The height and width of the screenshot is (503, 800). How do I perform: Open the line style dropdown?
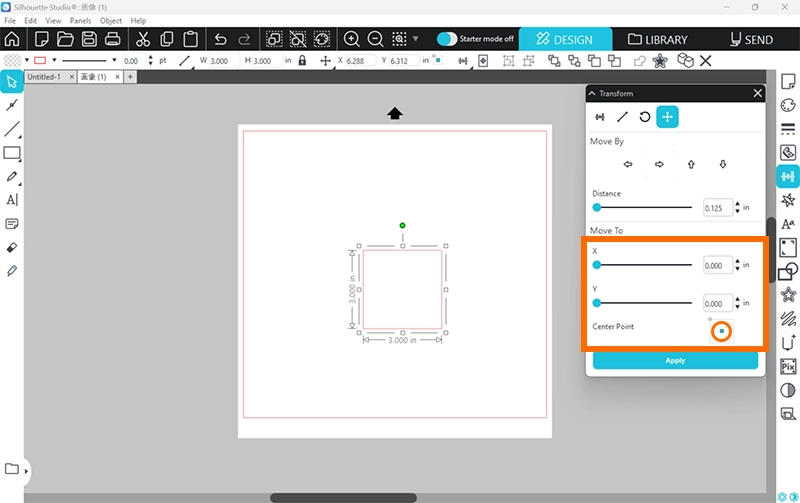coord(112,61)
